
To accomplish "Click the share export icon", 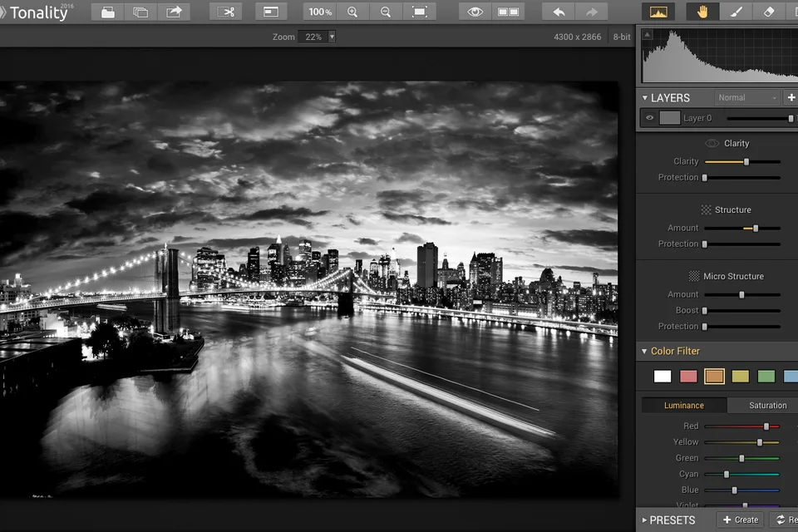I will pos(174,12).
